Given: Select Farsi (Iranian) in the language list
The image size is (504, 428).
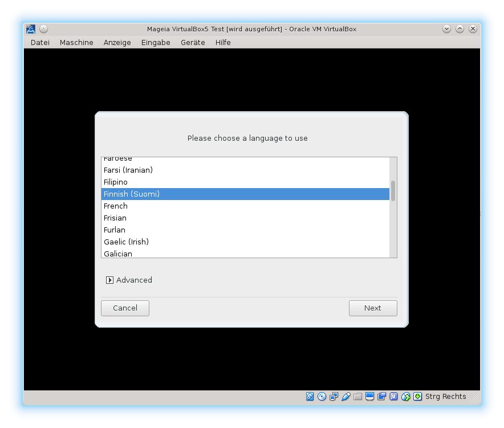Looking at the screenshot, I should coord(245,170).
